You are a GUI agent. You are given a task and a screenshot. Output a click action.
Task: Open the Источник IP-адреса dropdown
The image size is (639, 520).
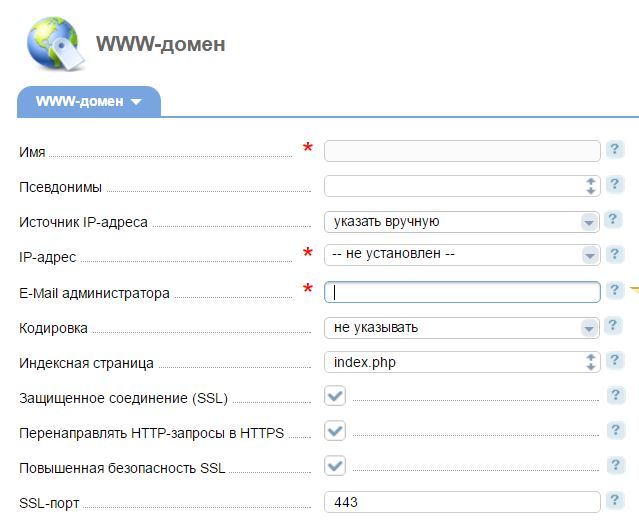pos(462,222)
